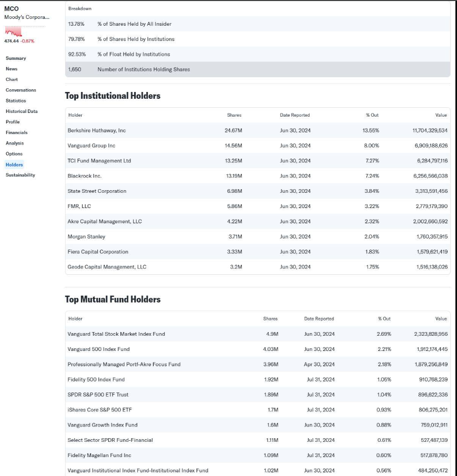Open the Profile sidebar item
Screen dimensions: 457x476
coord(13,122)
